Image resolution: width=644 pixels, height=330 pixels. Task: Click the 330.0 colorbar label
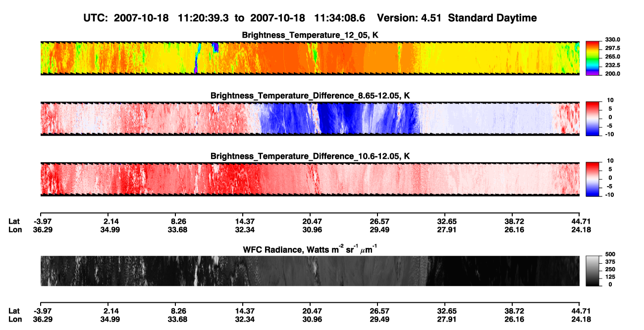pos(613,40)
